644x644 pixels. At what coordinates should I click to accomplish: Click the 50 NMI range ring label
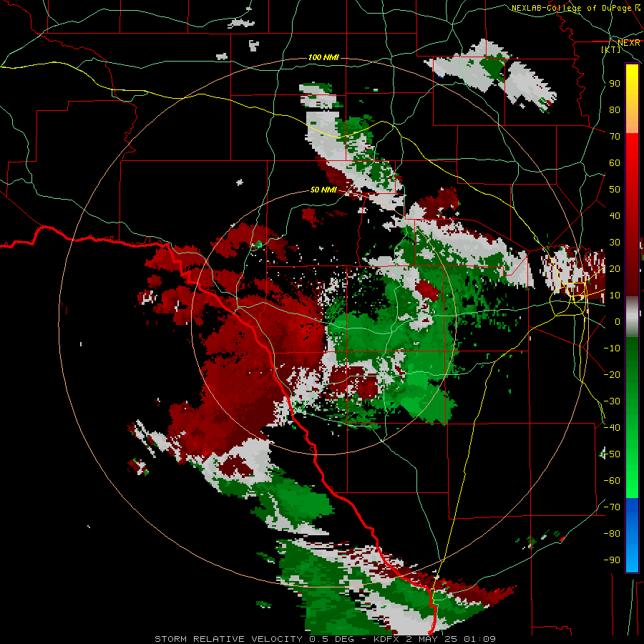(323, 190)
